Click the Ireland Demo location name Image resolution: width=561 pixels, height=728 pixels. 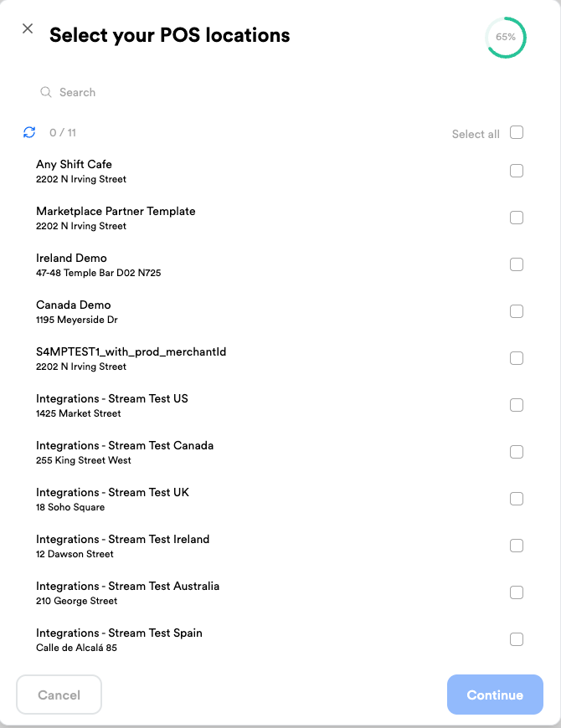tap(71, 258)
